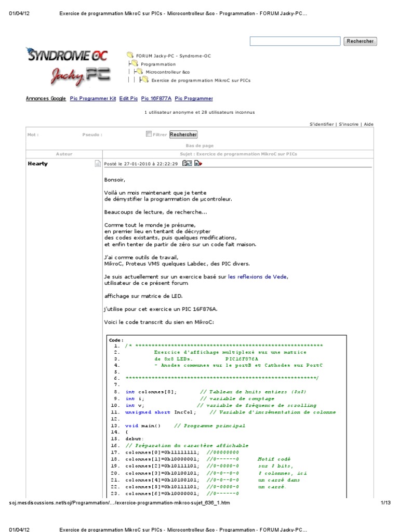399x532 pixels.
Task: Open Exercice de programmation MikroC breadcrumb
Action: (201, 81)
